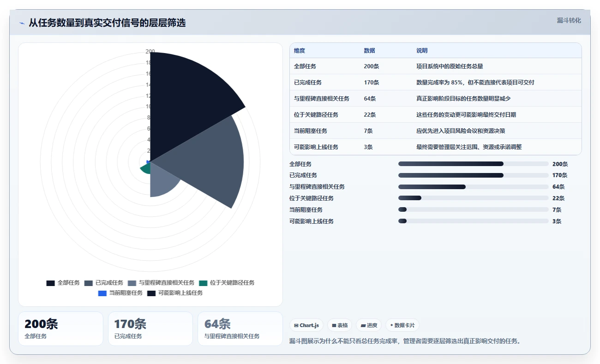The image size is (600, 364).
Task: Click the 已完成任务 progress bar
Action: pyautogui.click(x=474, y=175)
